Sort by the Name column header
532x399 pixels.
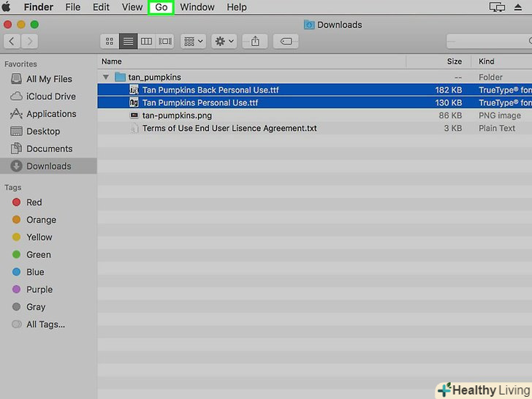(x=251, y=61)
